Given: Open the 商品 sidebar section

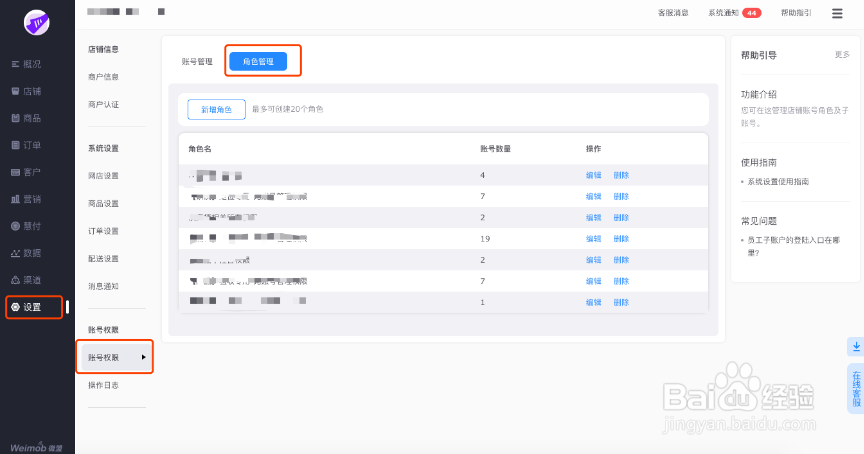Looking at the screenshot, I should [x=26, y=118].
